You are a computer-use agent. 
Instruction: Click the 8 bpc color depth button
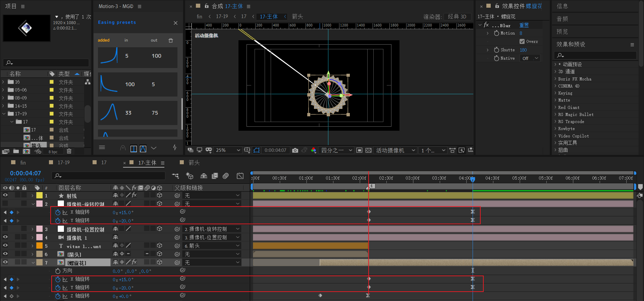coord(53,152)
